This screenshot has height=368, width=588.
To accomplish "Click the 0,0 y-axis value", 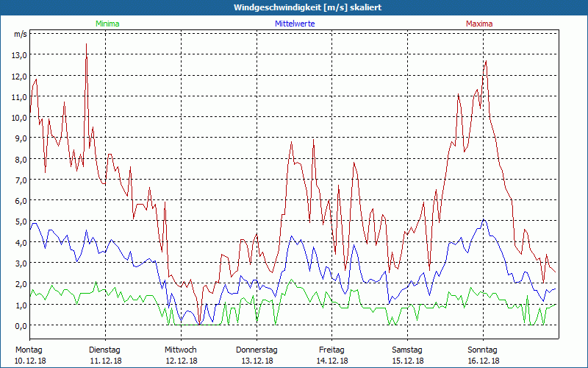I will pyautogui.click(x=21, y=325).
